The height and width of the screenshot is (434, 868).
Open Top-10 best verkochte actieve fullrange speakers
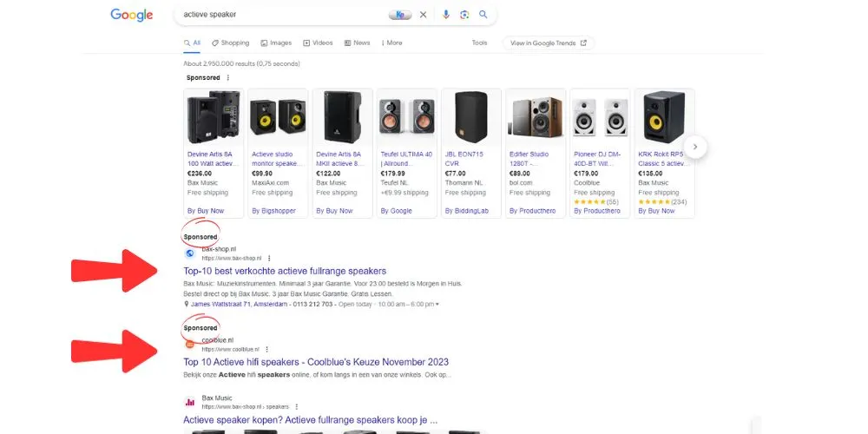(285, 271)
